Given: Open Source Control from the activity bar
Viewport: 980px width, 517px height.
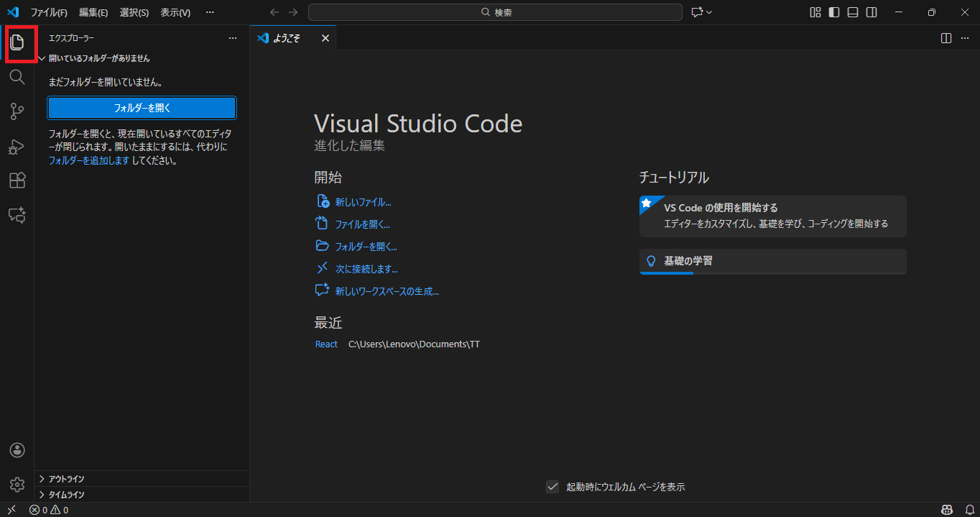Looking at the screenshot, I should point(17,111).
